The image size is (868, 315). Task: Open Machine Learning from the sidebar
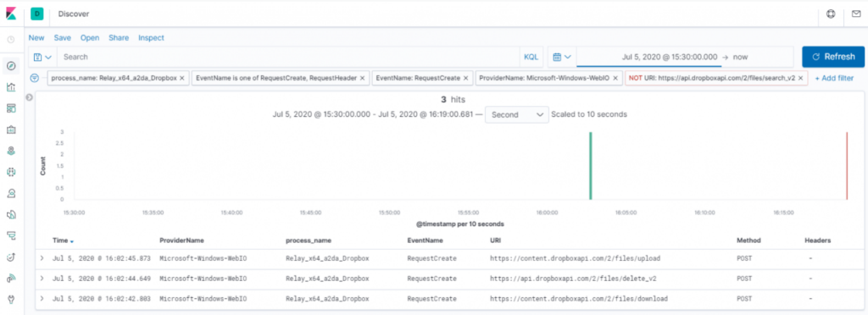click(x=11, y=172)
